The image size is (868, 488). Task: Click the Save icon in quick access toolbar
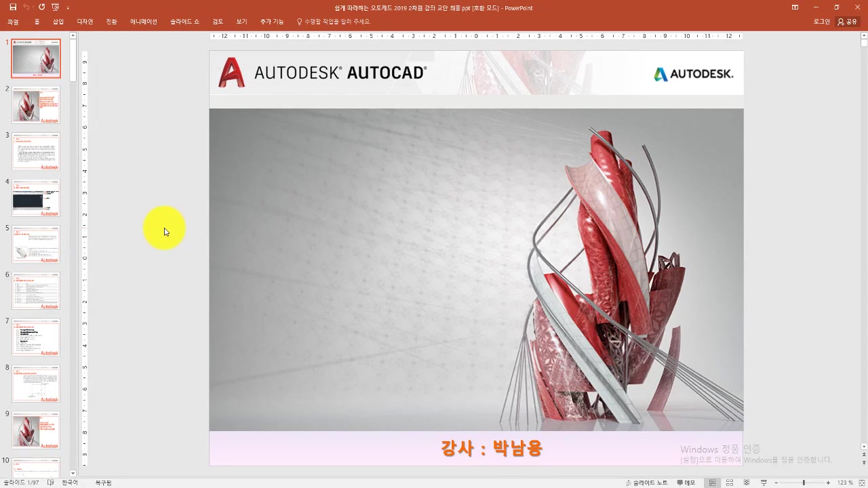coord(13,7)
